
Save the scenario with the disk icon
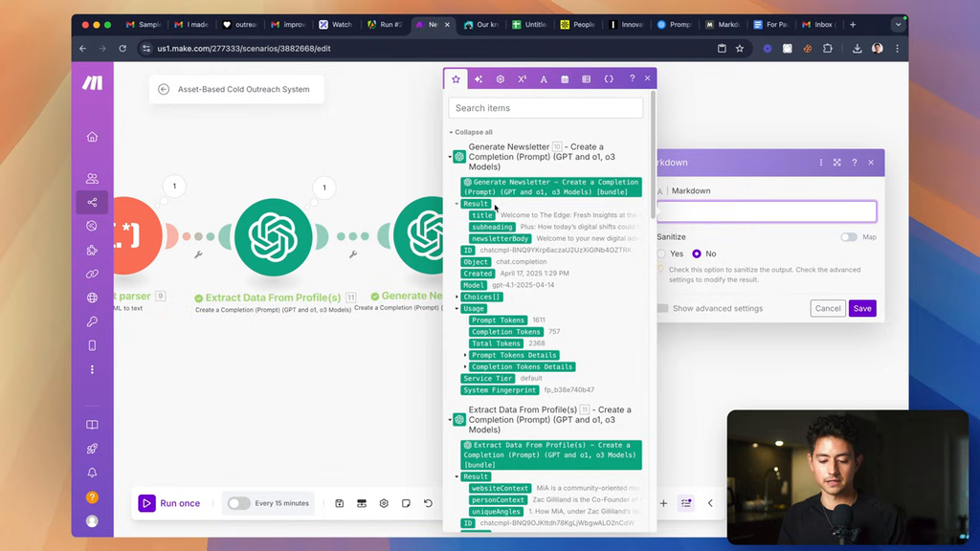340,503
